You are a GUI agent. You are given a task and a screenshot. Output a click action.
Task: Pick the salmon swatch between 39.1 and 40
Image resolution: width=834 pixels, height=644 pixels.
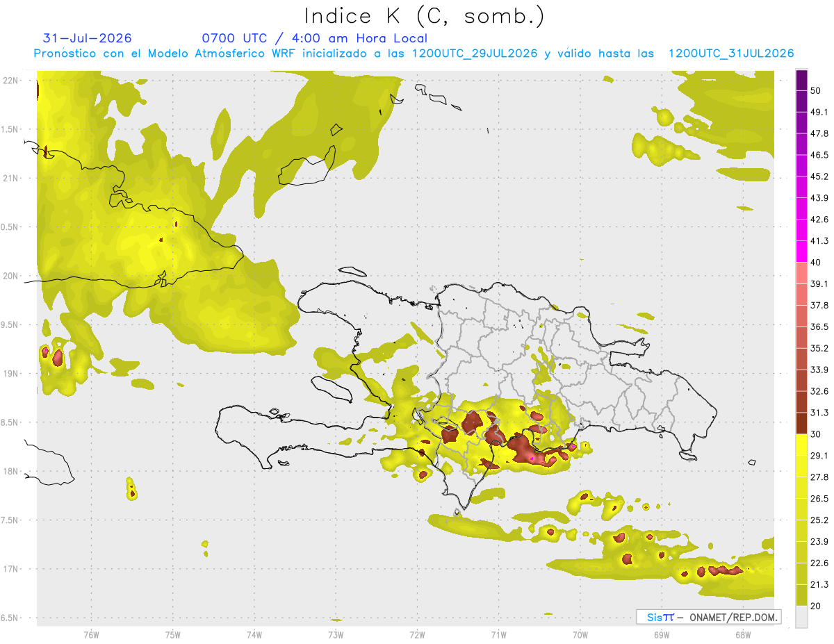tap(801, 273)
